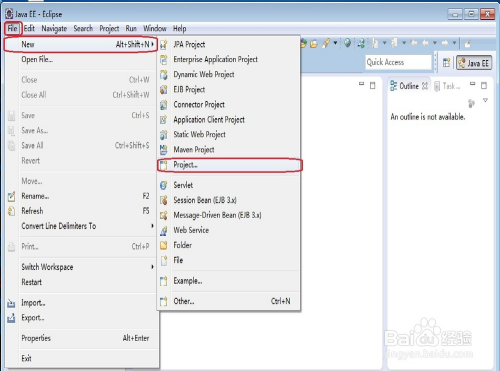Open the Run menu
500x371 pixels.
click(x=131, y=29)
